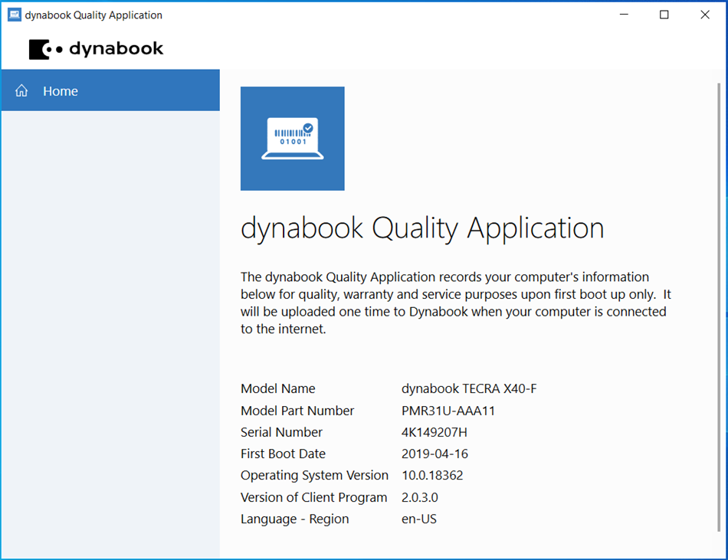Select the OS version '10.0.18362'
The image size is (728, 560).
tap(432, 475)
